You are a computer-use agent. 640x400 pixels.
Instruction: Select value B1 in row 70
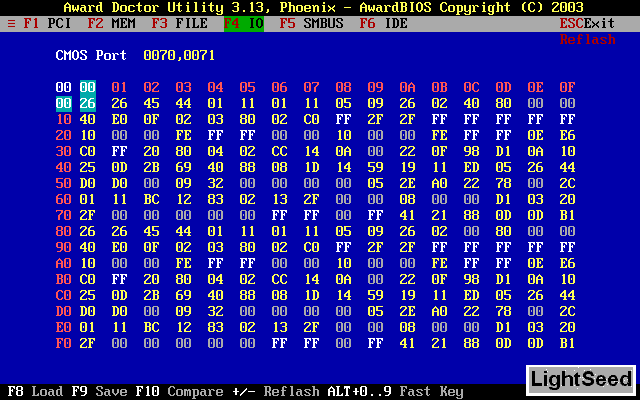tap(567, 216)
